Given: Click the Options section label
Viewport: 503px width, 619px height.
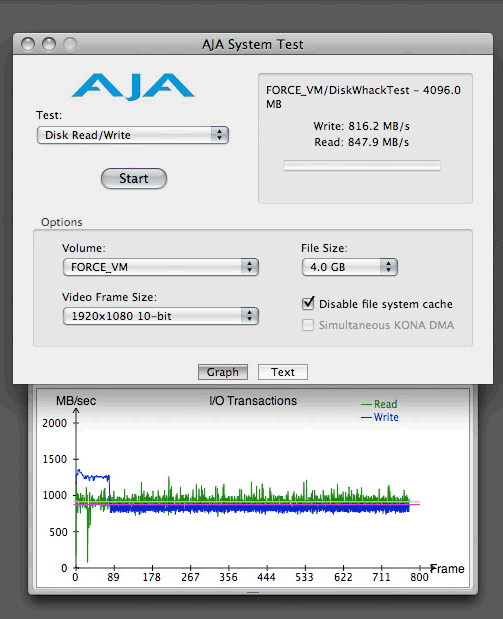Looking at the screenshot, I should click(x=62, y=222).
